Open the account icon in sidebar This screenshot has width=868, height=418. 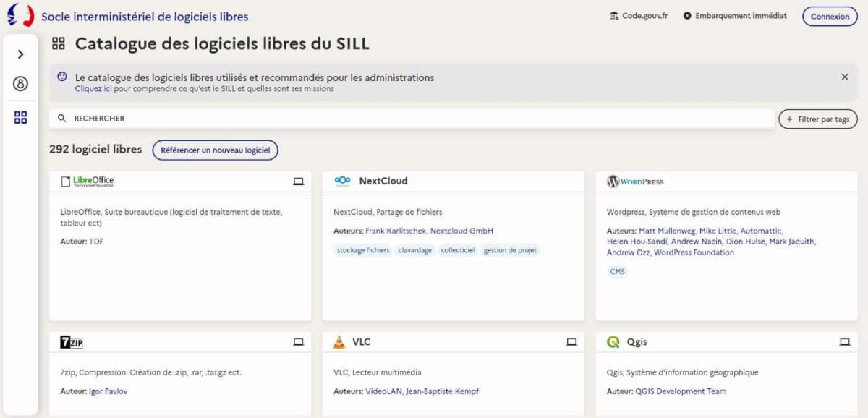20,84
